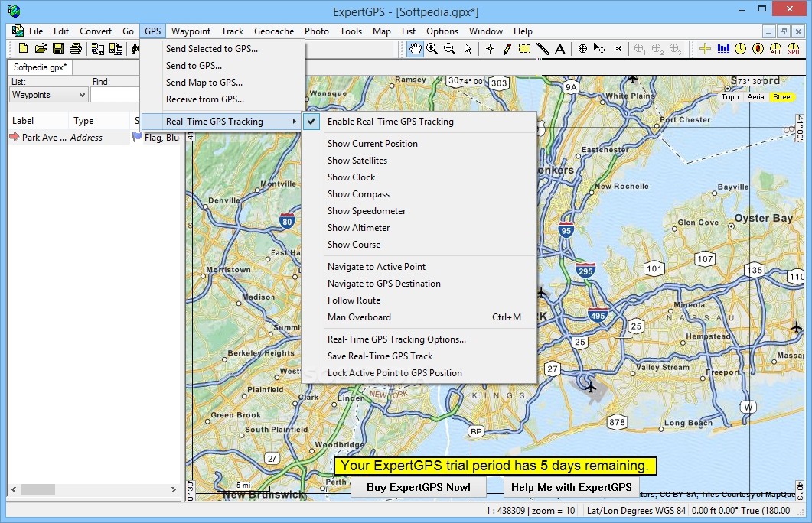812x523 pixels.
Task: Click the circled crosshair target icon
Action: (x=582, y=49)
